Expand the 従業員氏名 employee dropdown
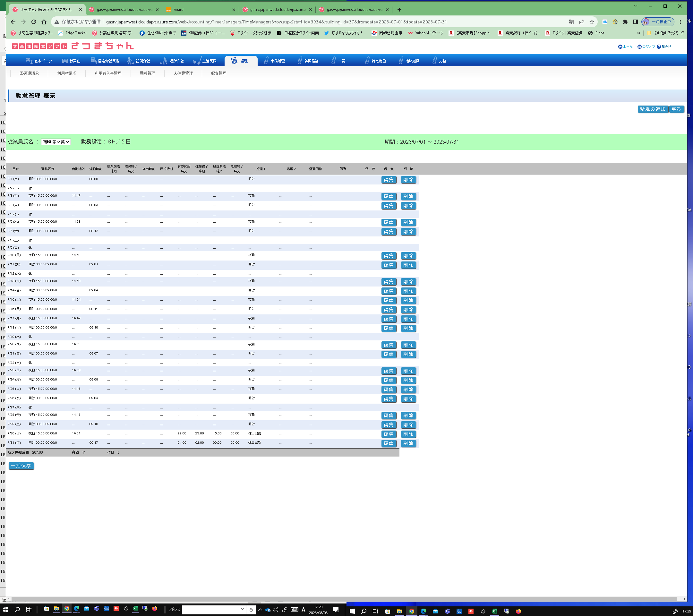Image resolution: width=693 pixels, height=616 pixels. (x=56, y=142)
